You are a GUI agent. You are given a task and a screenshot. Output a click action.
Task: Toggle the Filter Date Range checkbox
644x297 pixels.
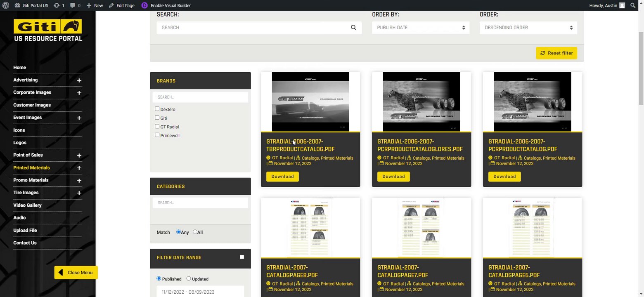tap(242, 257)
